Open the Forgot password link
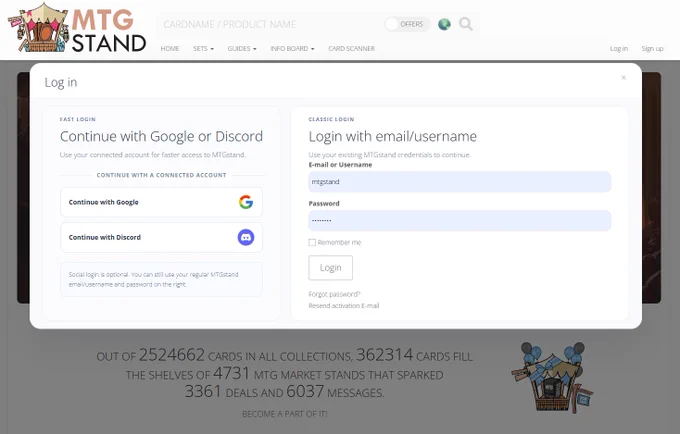 (334, 294)
